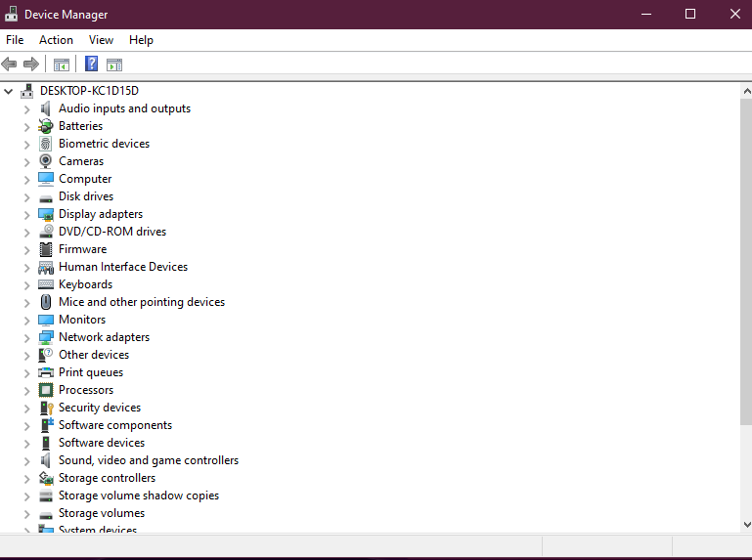
Task: Click the vertical scrollbar thumb
Action: [746, 262]
